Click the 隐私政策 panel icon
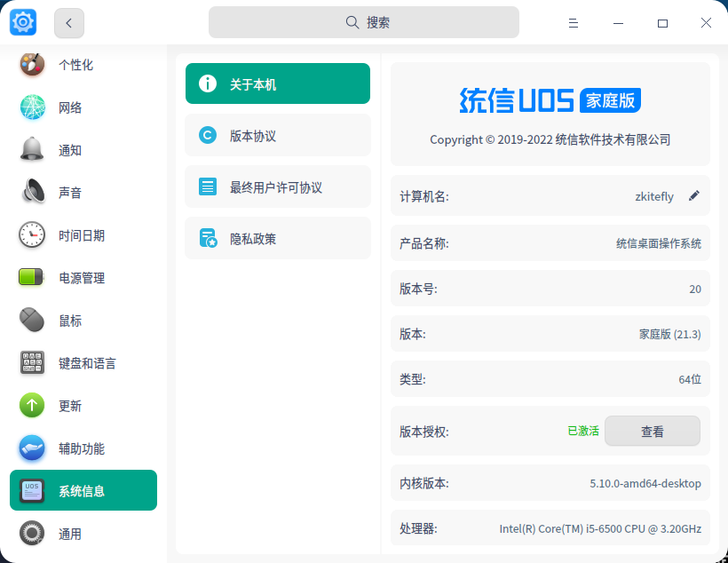The height and width of the screenshot is (563, 728). click(207, 238)
